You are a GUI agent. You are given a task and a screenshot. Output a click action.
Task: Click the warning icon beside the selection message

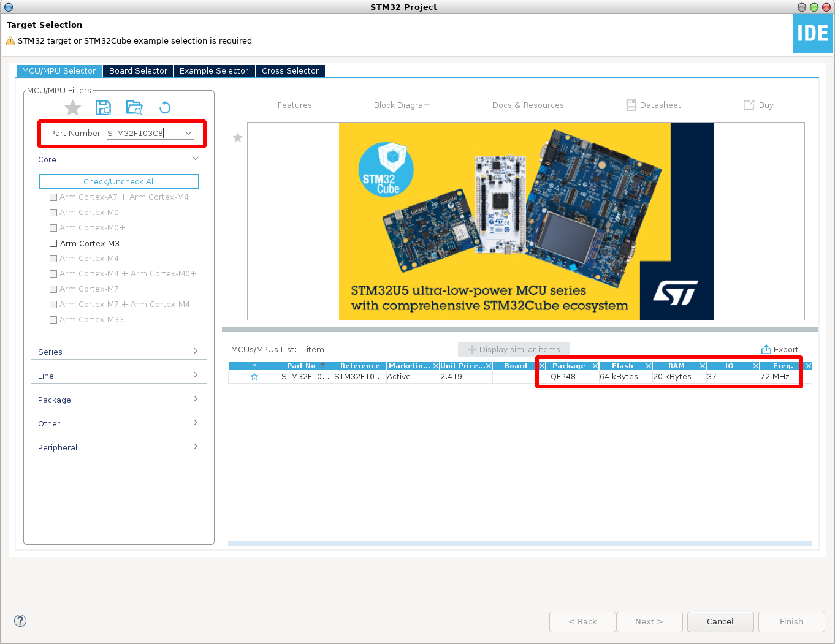click(10, 41)
